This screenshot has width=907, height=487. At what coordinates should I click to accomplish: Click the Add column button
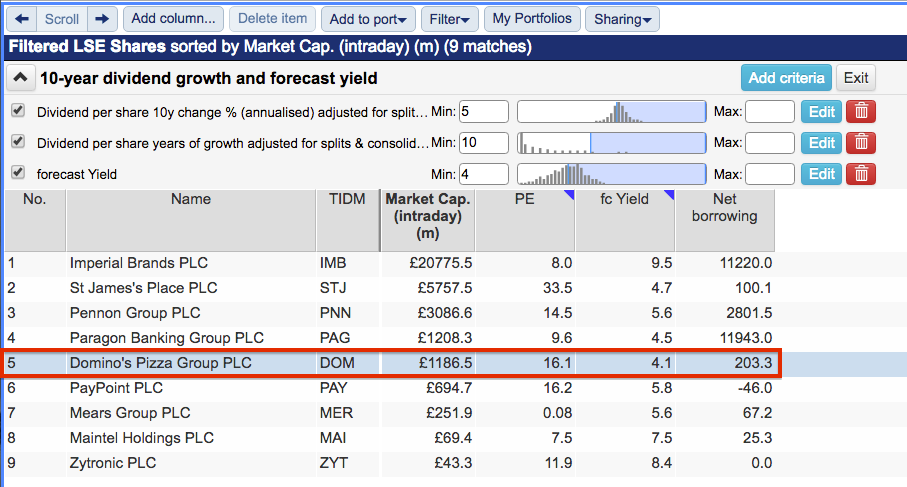point(173,19)
